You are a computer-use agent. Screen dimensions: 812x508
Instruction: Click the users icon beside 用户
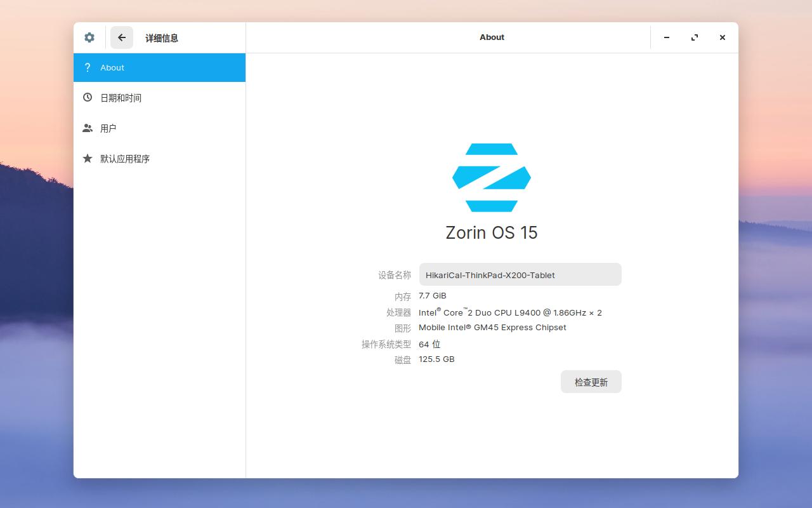88,128
